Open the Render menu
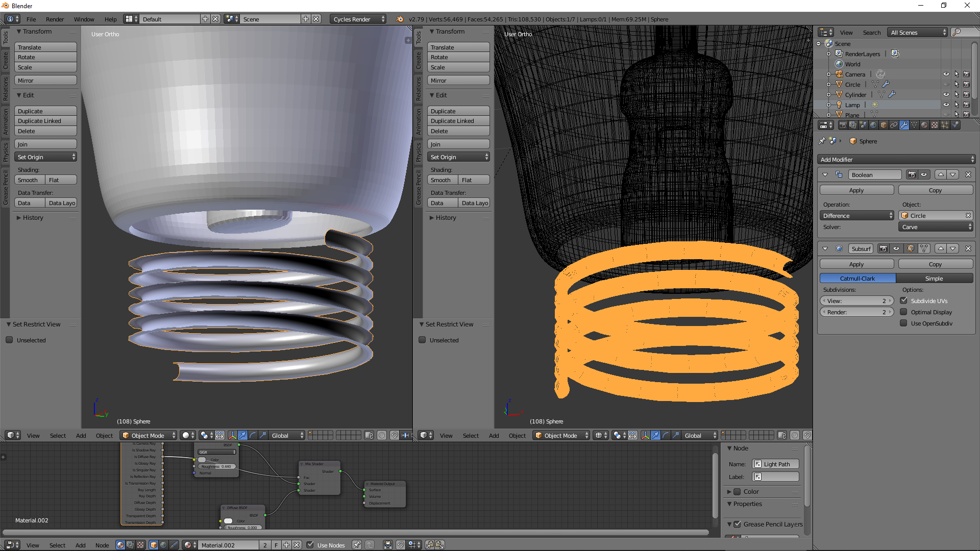Image resolution: width=980 pixels, height=551 pixels. [x=55, y=19]
